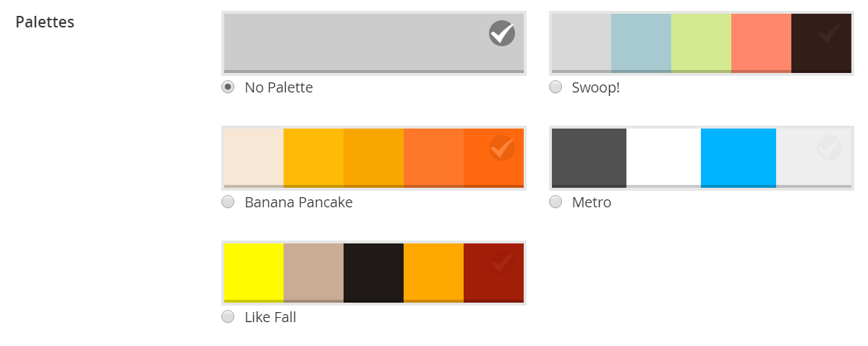Viewport: 868px width, 346px height.
Task: Select the Swoop! radio button
Action: click(x=556, y=87)
